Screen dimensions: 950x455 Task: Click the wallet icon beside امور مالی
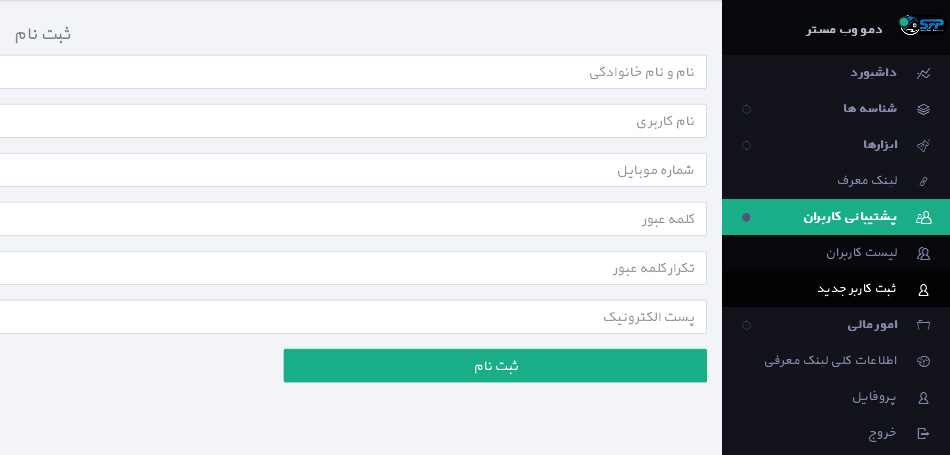(923, 325)
